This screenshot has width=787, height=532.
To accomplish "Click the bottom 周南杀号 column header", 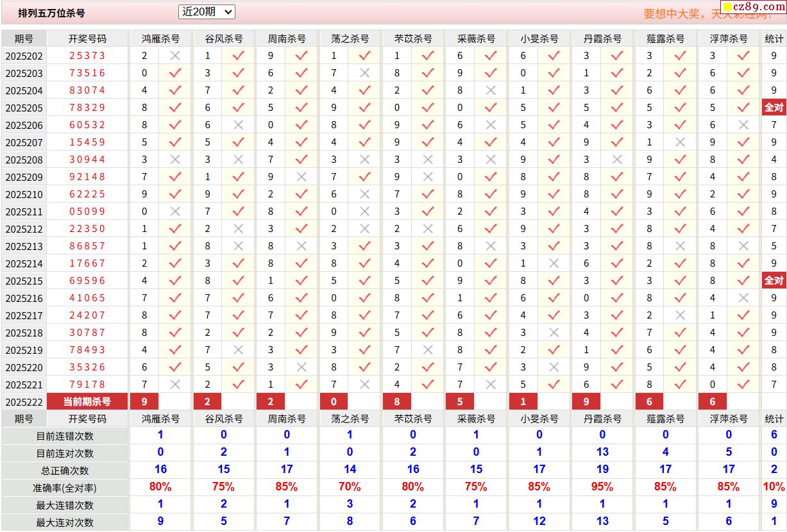I will (x=287, y=419).
